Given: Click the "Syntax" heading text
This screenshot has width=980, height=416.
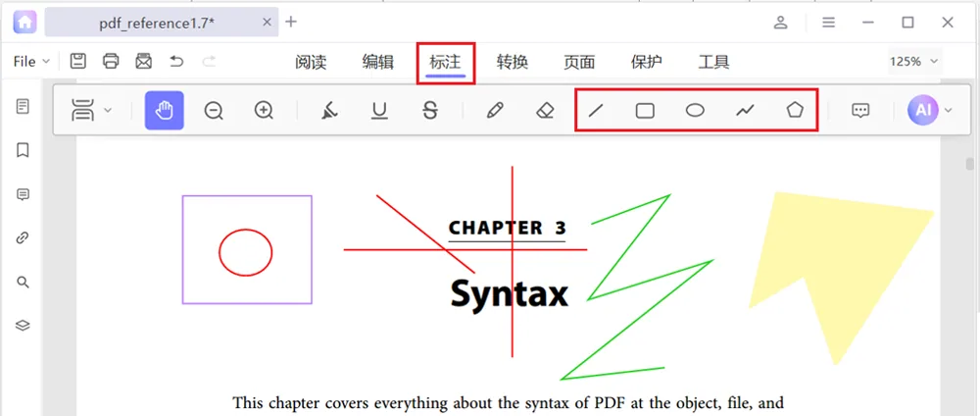Looking at the screenshot, I should 509,292.
